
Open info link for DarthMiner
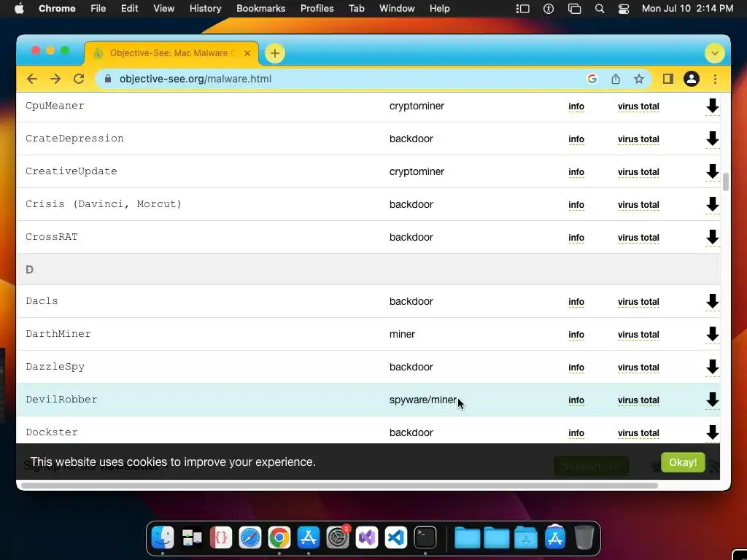576,335
